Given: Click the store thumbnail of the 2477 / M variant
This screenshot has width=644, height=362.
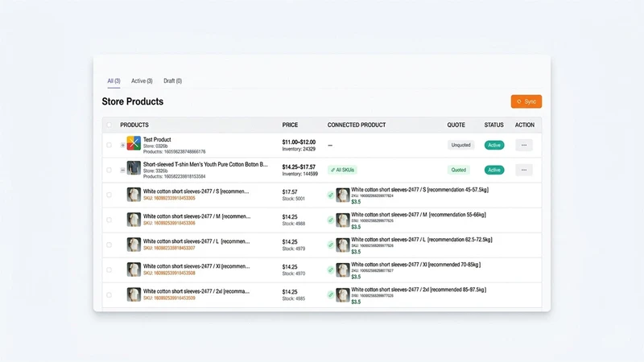Looking at the screenshot, I should [x=134, y=220].
